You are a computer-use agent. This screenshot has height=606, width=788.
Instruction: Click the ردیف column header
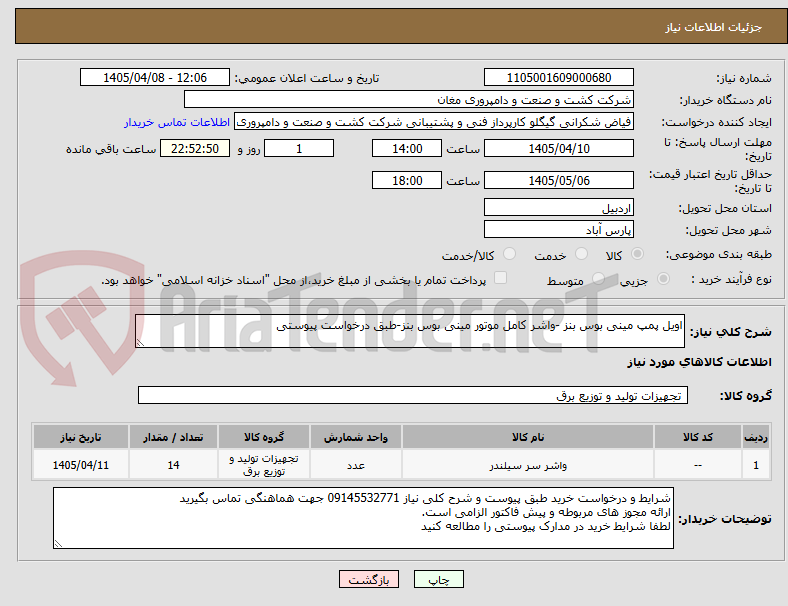coord(755,437)
